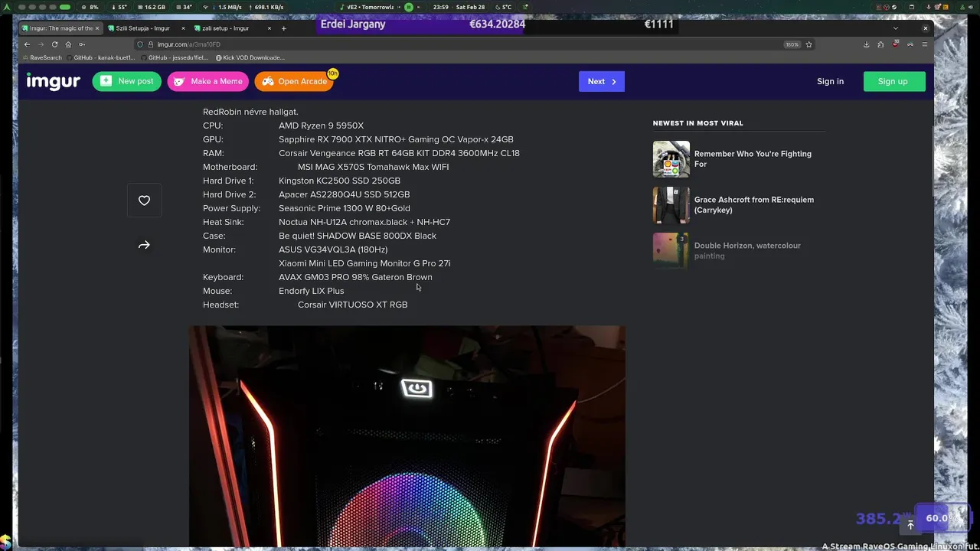Favorite the post with the heart icon
980x551 pixels.
pyautogui.click(x=144, y=201)
